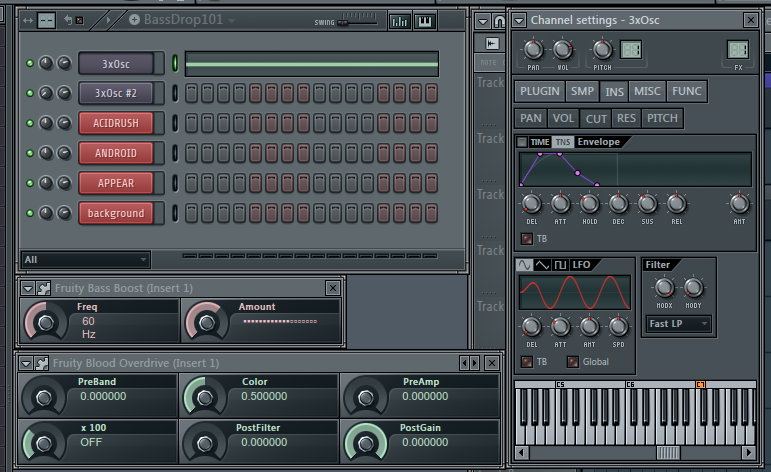This screenshot has height=472, width=771.
Task: Select next preset arrow in Blood Overdrive
Action: [x=474, y=363]
